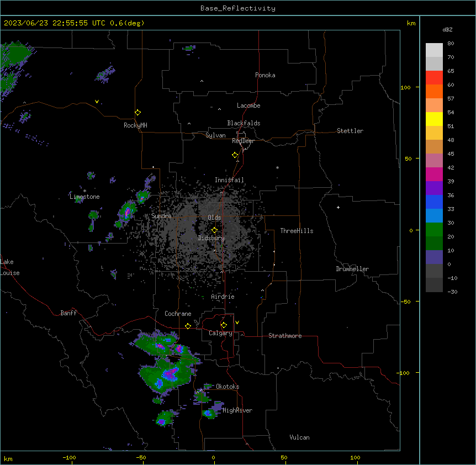The width and height of the screenshot is (476, 465).
Task: Click the 45 dBZ pink legend swatch
Action: point(434,160)
